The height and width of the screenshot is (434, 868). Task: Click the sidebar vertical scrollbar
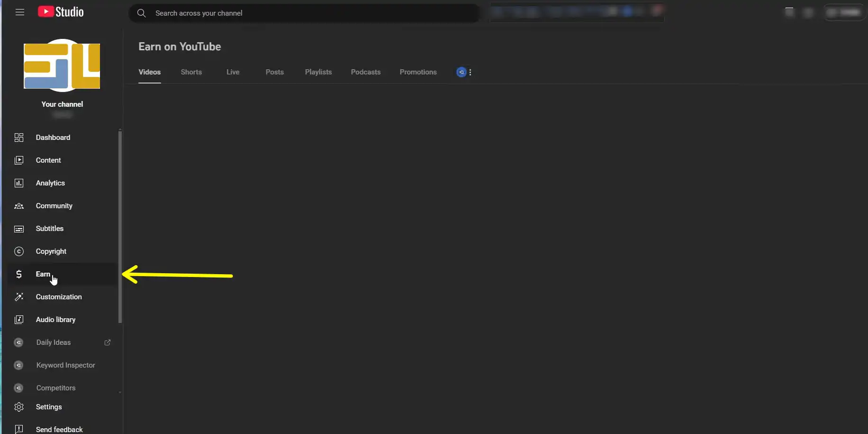click(x=120, y=227)
